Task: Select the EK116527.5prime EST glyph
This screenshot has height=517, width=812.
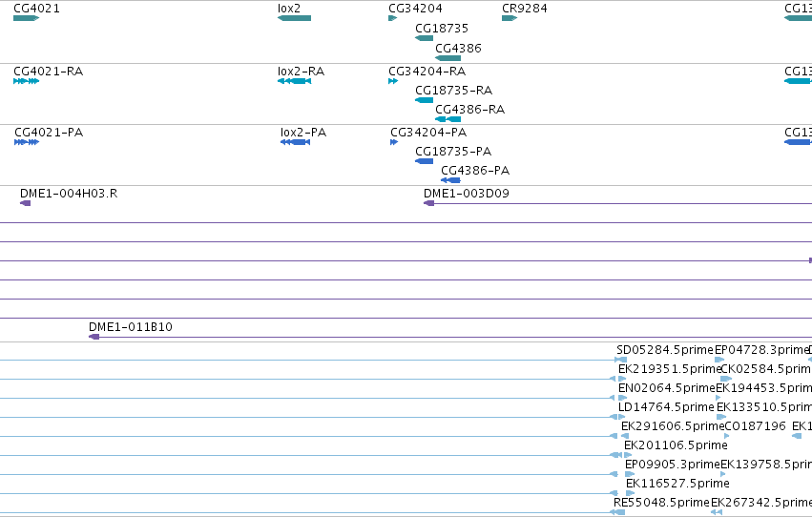Action: pos(631,493)
